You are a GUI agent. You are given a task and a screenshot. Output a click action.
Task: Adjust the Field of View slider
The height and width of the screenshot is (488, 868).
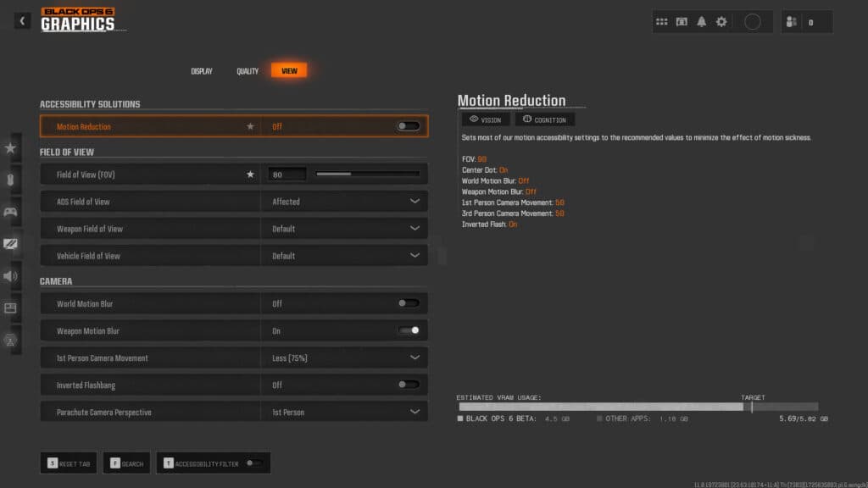(367, 173)
